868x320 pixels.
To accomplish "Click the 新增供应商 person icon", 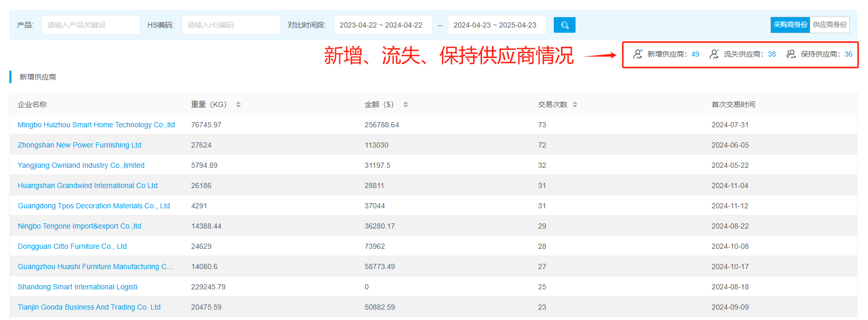I will (638, 54).
